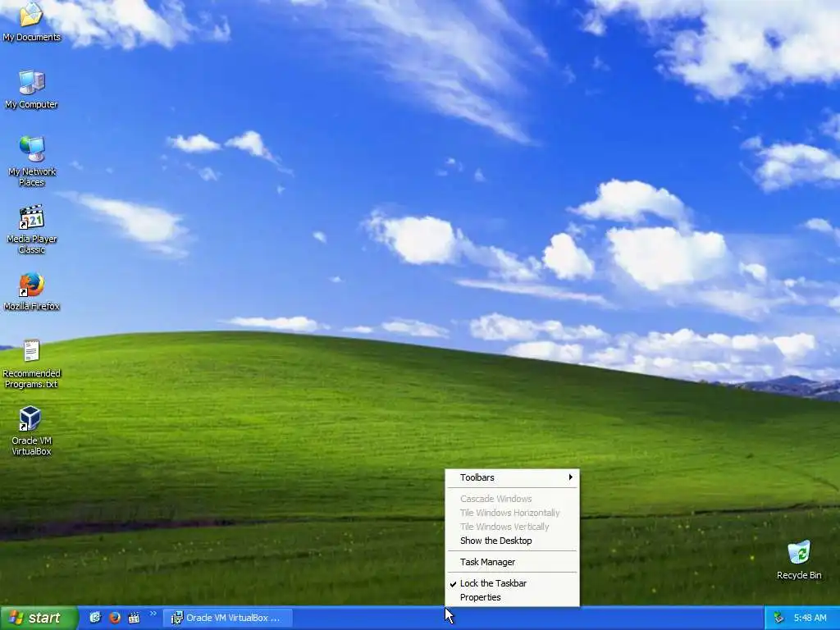Viewport: 840px width, 630px height.
Task: Switch to Oracle VM VirtualBox taskbar button
Action: click(x=228, y=619)
